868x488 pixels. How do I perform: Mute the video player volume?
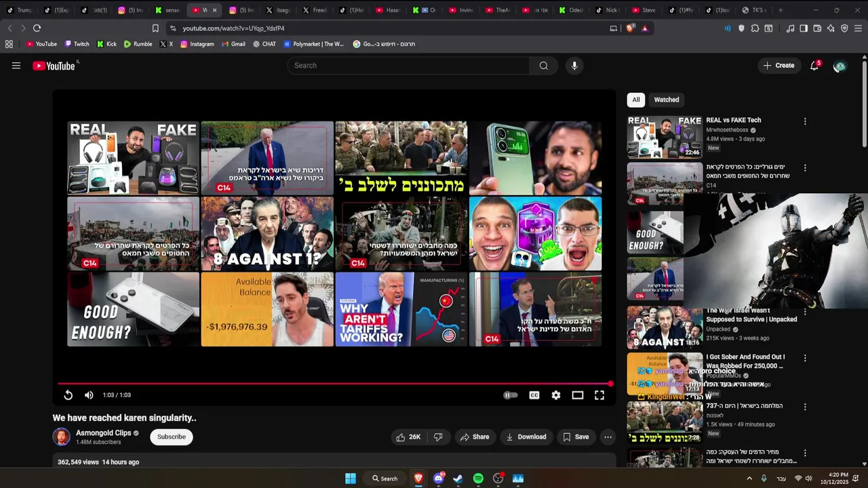click(x=89, y=395)
